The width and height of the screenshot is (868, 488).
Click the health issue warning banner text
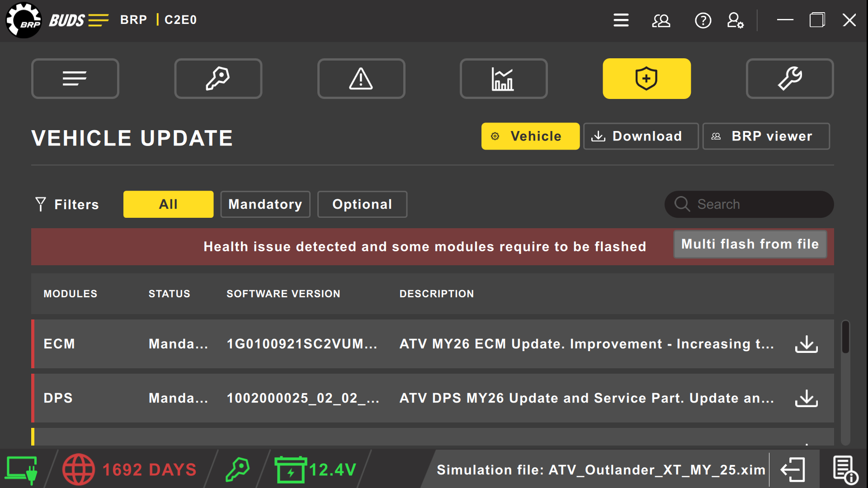click(425, 247)
